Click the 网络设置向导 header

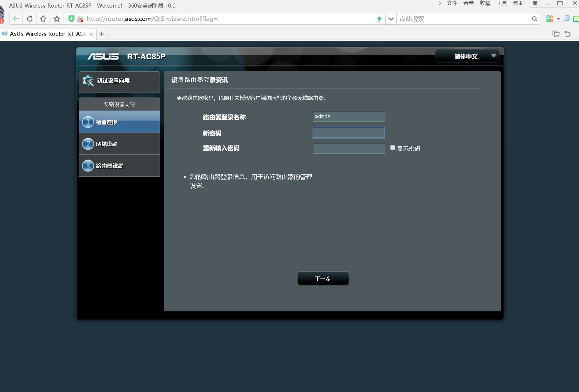pos(119,104)
